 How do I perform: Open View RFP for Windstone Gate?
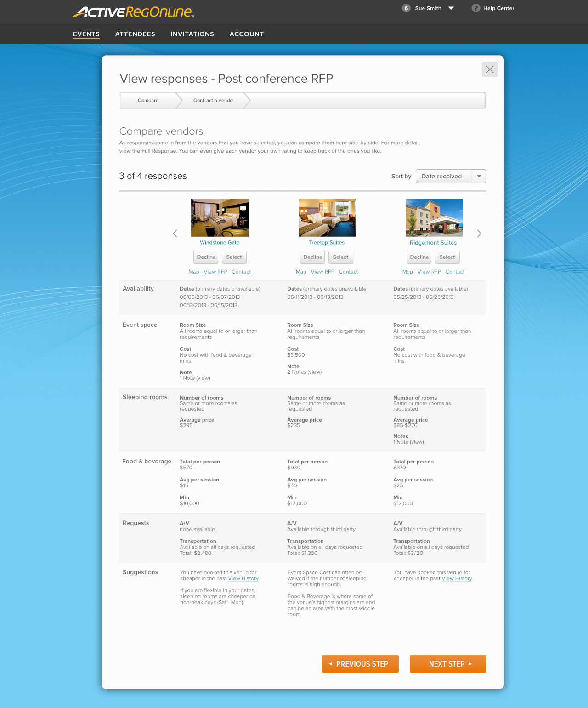coord(215,272)
